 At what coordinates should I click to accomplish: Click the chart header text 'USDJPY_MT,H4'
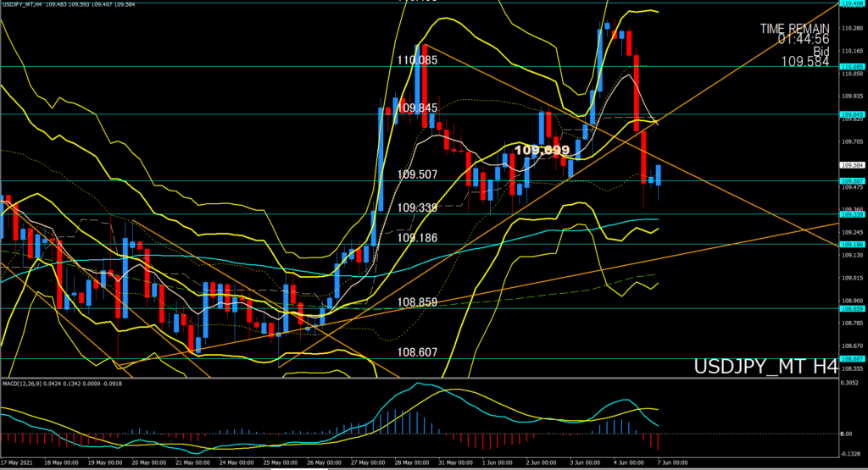22,4
